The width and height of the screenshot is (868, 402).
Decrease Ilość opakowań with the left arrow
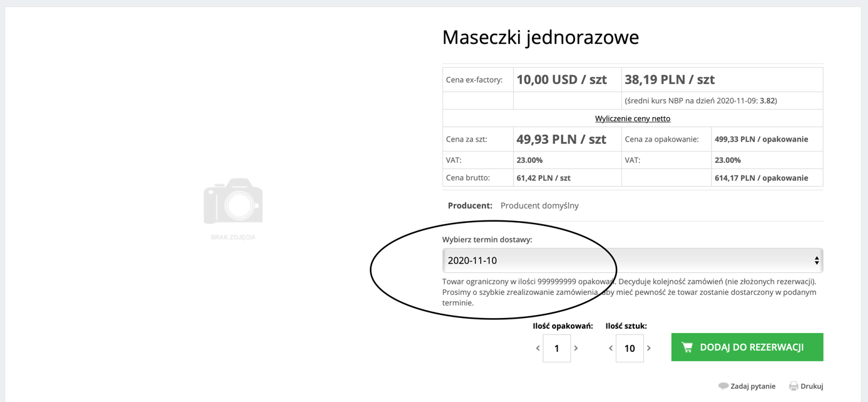538,348
